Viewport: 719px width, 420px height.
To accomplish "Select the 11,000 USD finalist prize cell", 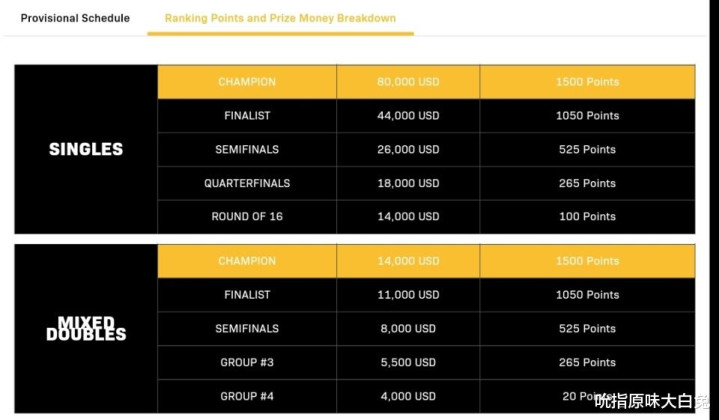I will click(408, 295).
